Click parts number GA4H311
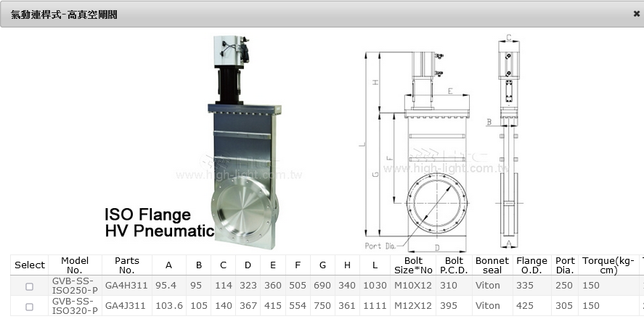The image size is (644, 319). coord(126,286)
